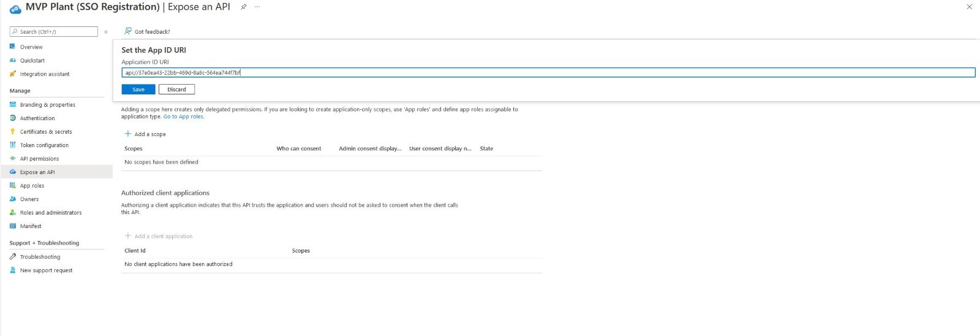The width and height of the screenshot is (980, 336).
Task: Follow the Go to App roles link
Action: 184,116
